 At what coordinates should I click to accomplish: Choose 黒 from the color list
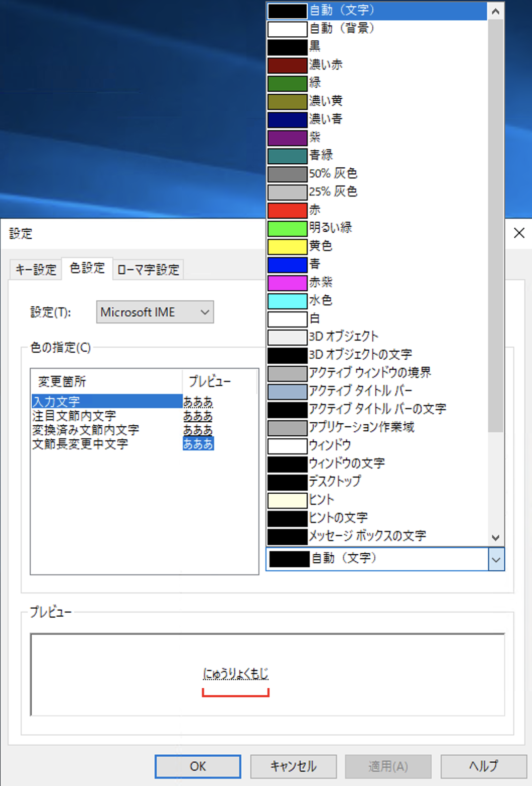point(377,47)
